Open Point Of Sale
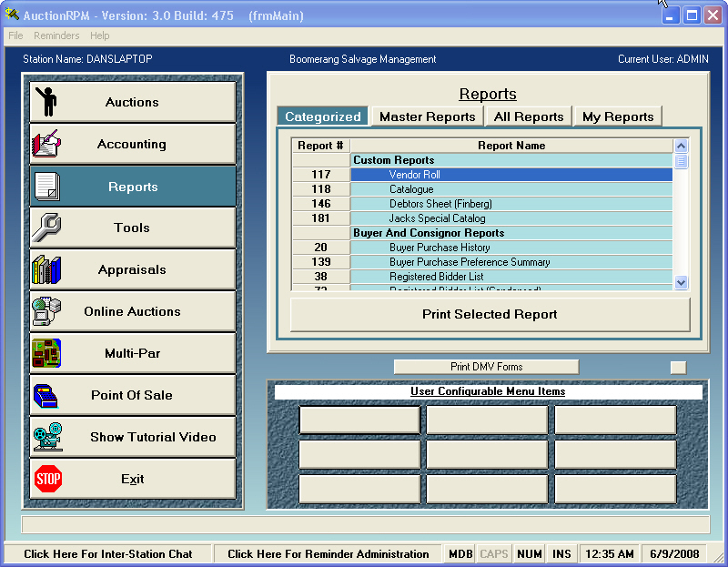The image size is (728, 567). point(133,395)
